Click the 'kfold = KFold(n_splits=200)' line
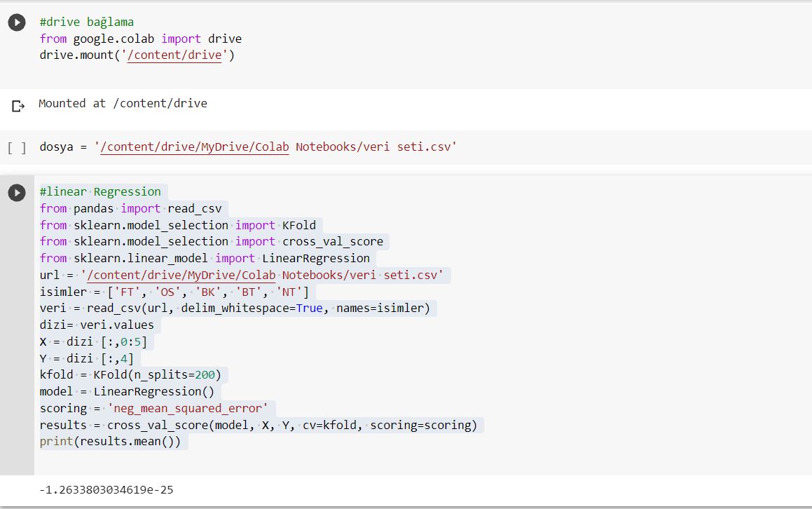 click(x=130, y=375)
